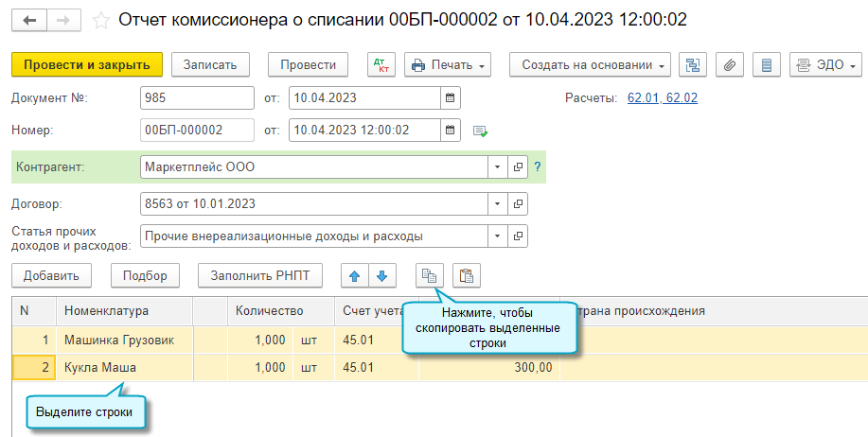
Task: Click the green document status icon
Action: [x=480, y=131]
